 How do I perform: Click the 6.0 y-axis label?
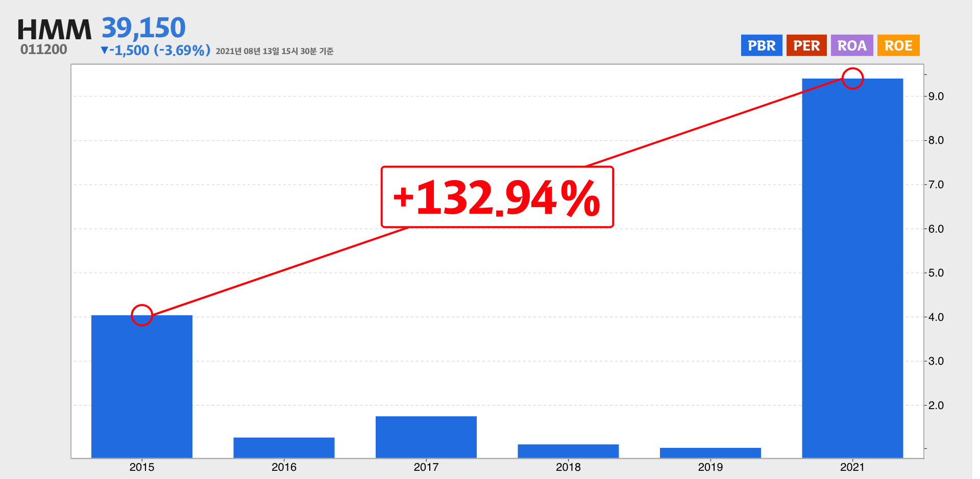(936, 229)
